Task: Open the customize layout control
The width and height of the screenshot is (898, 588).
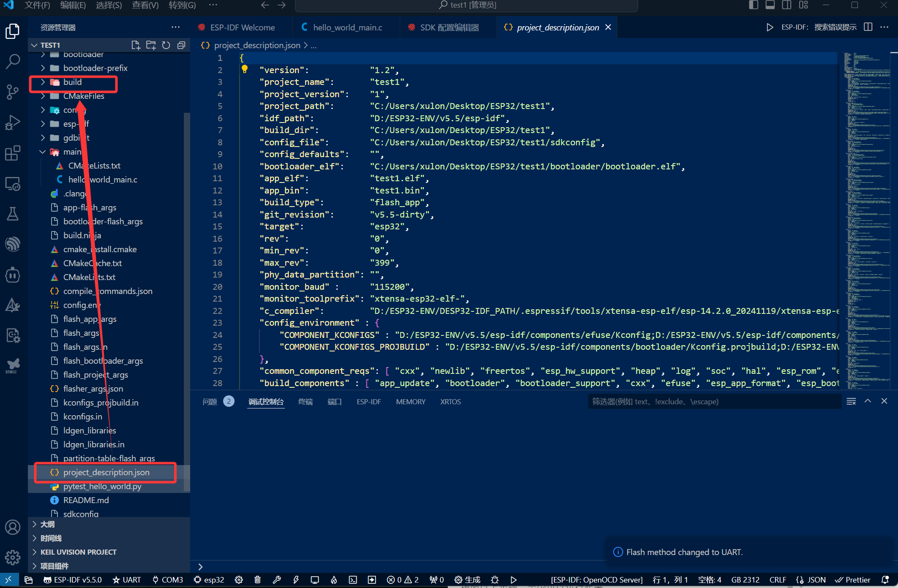Action: (x=803, y=5)
